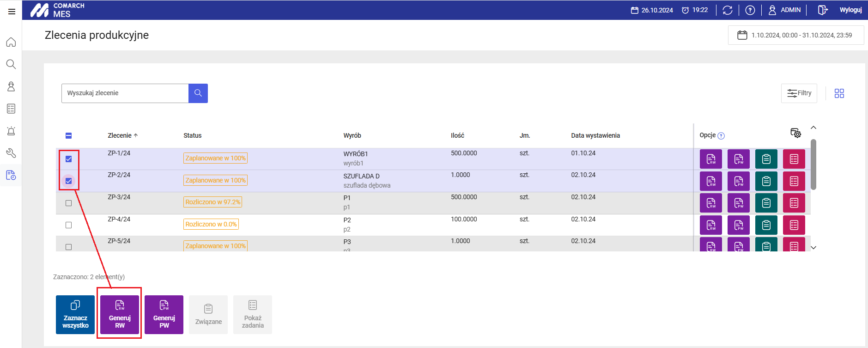The height and width of the screenshot is (348, 868).
Task: Uncheck the ZP-2/24 checkbox
Action: click(x=68, y=181)
